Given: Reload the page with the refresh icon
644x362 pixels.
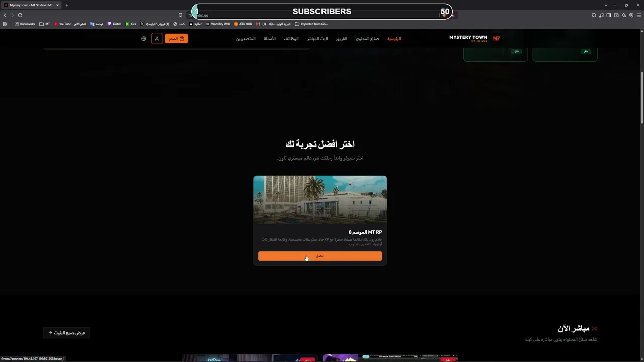Looking at the screenshot, I should pyautogui.click(x=20, y=15).
